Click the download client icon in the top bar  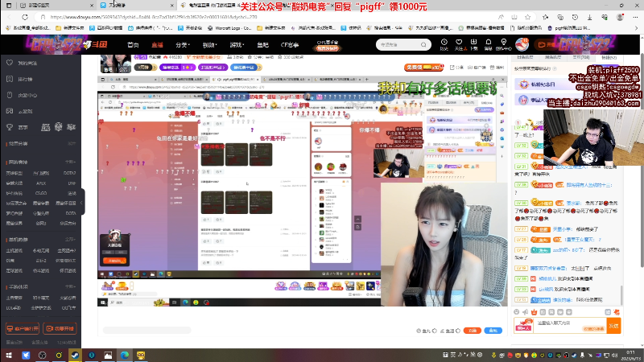point(473,43)
